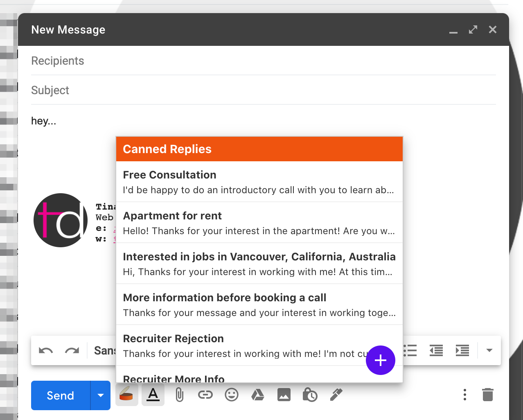Attach a file with the paperclip icon
523x420 pixels.
click(x=179, y=395)
